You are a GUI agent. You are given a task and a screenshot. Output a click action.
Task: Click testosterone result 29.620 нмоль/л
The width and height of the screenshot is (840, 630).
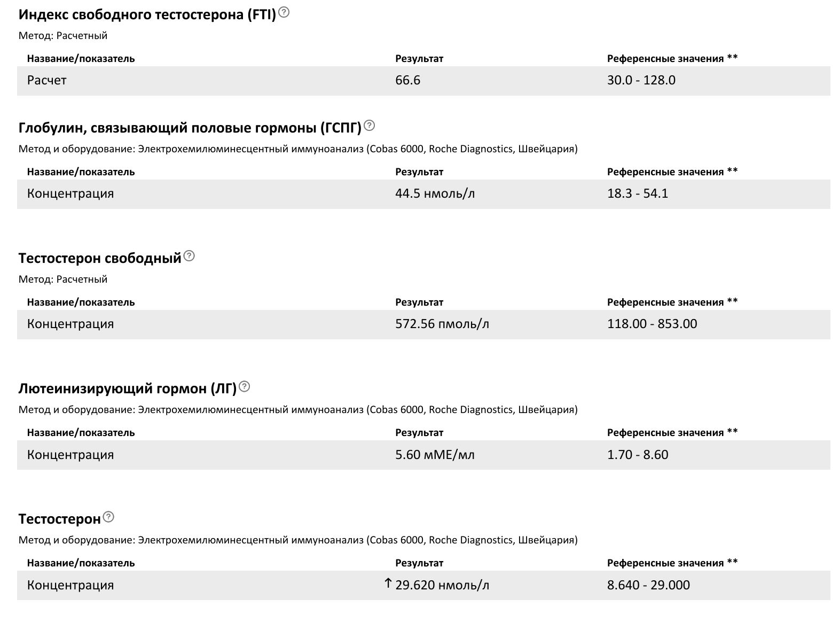pos(442,585)
